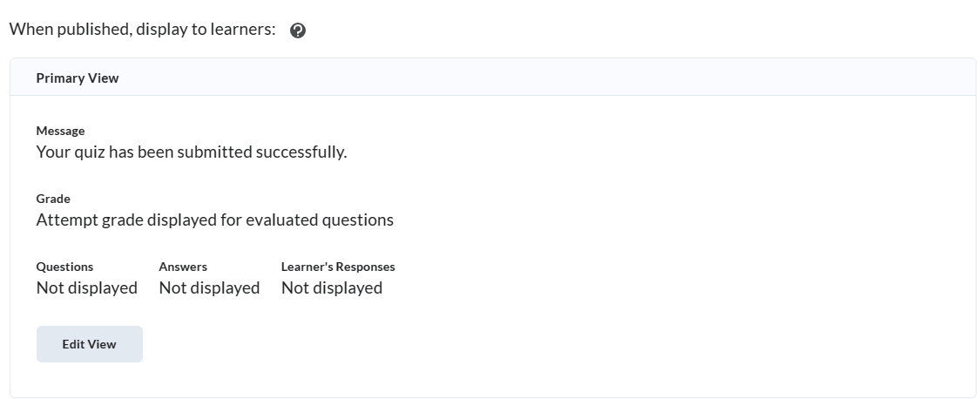
Task: Click the Message field label
Action: pos(60,131)
